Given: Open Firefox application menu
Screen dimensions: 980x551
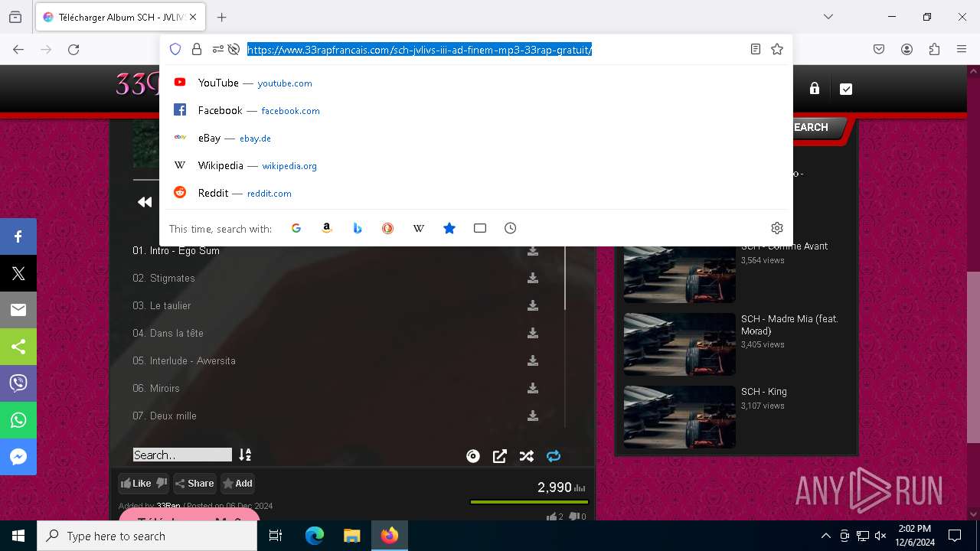Looking at the screenshot, I should (962, 49).
